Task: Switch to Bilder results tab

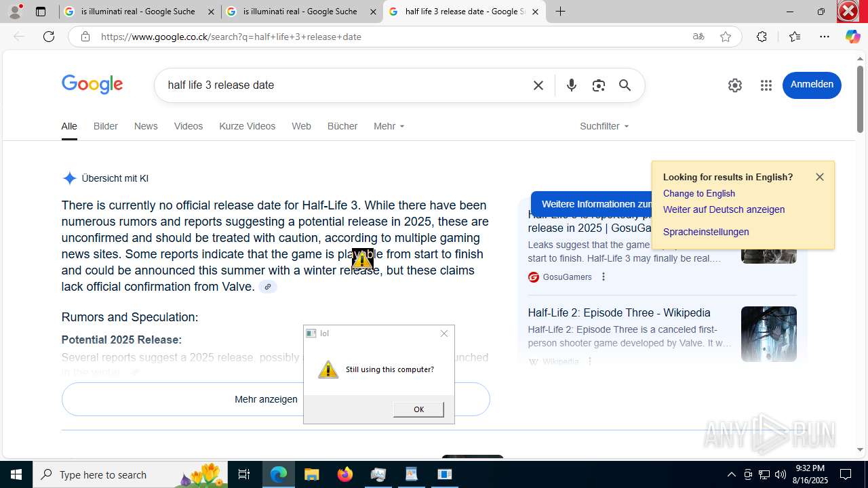Action: [106, 126]
